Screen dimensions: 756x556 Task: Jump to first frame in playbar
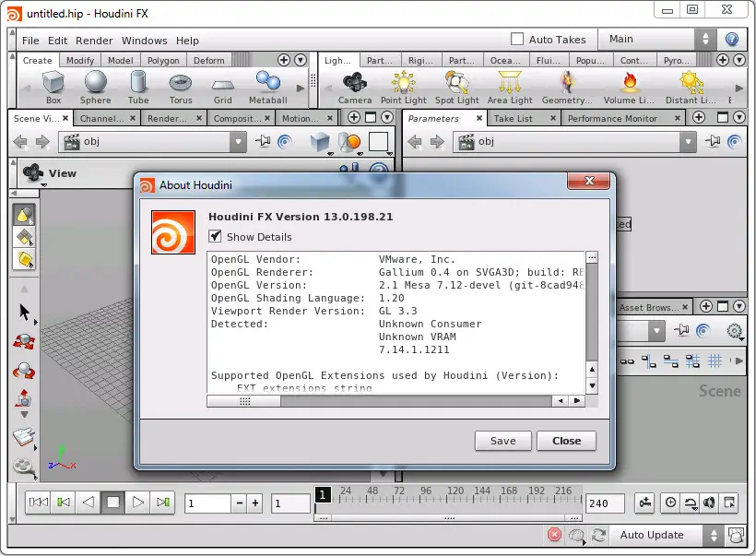[39, 503]
